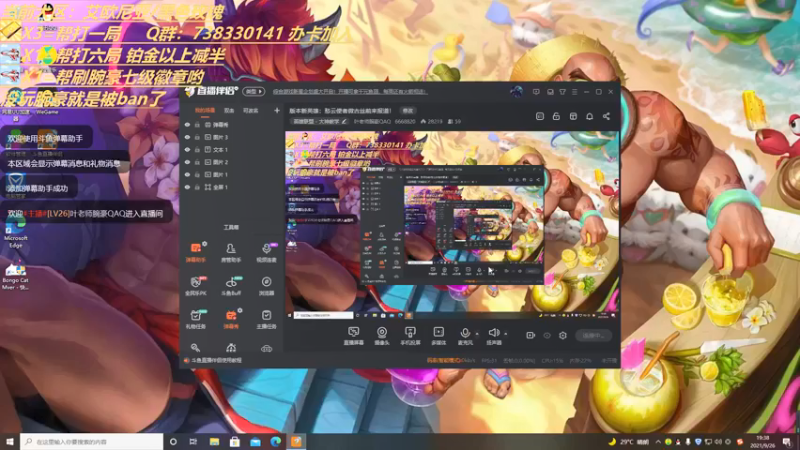Open the Windows Start menu
This screenshot has height=450, width=800.
tap(10, 442)
